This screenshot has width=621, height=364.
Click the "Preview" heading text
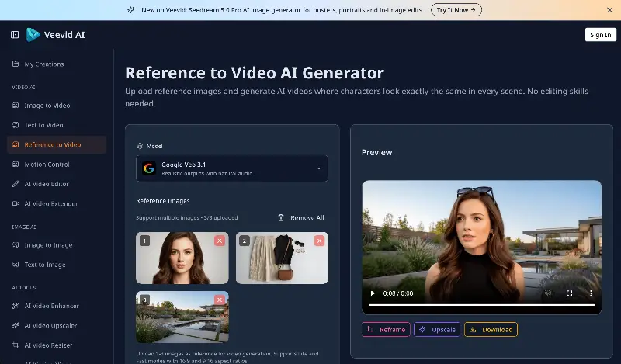[x=376, y=152]
